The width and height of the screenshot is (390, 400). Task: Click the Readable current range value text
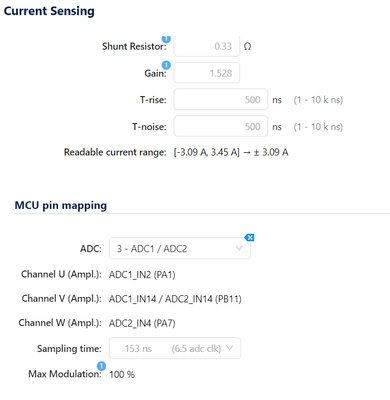(x=231, y=152)
